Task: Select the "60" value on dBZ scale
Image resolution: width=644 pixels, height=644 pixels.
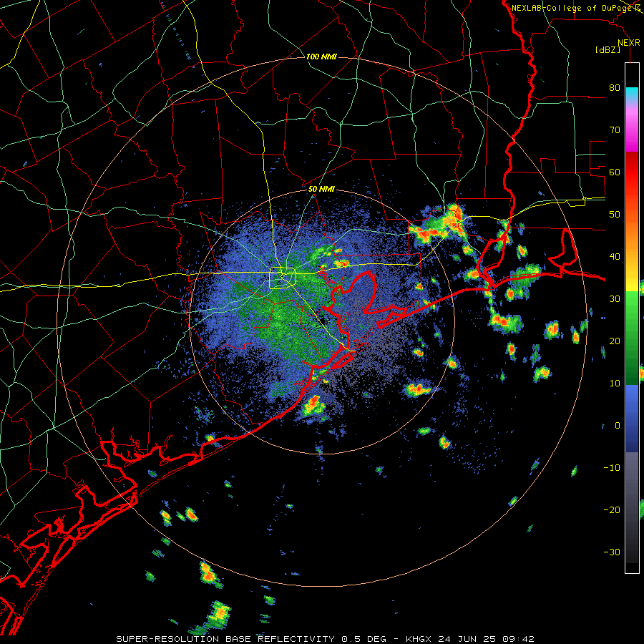Action: [615, 172]
